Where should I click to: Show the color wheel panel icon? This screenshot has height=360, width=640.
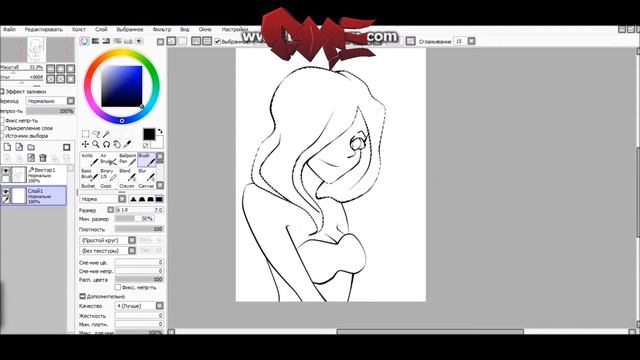point(84,41)
